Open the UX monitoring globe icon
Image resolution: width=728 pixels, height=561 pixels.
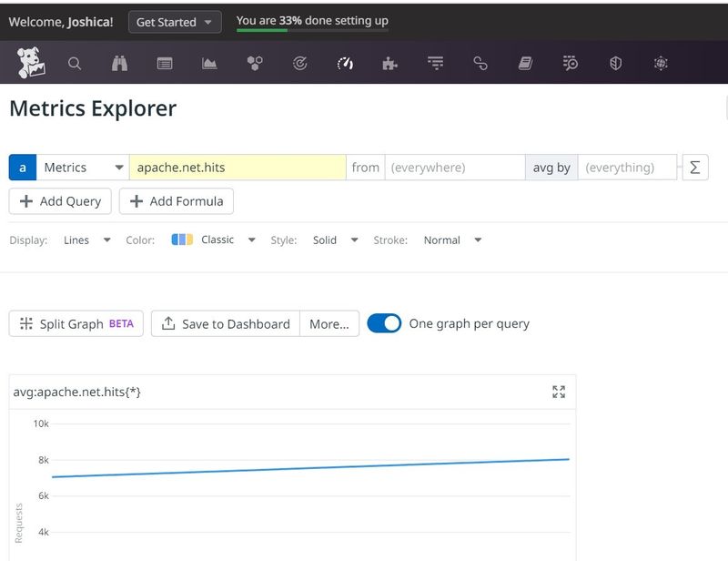[x=661, y=63]
